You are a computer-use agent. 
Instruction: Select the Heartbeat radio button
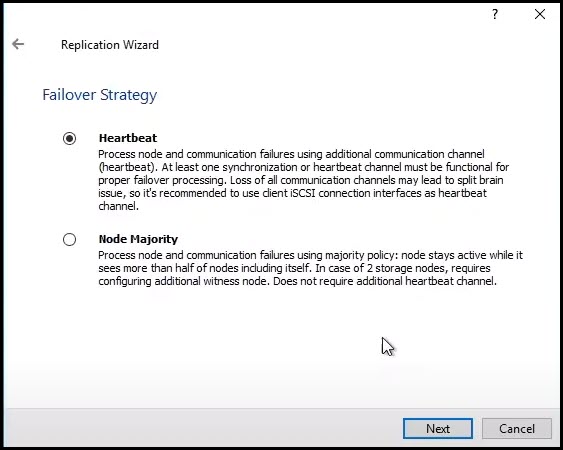69,138
